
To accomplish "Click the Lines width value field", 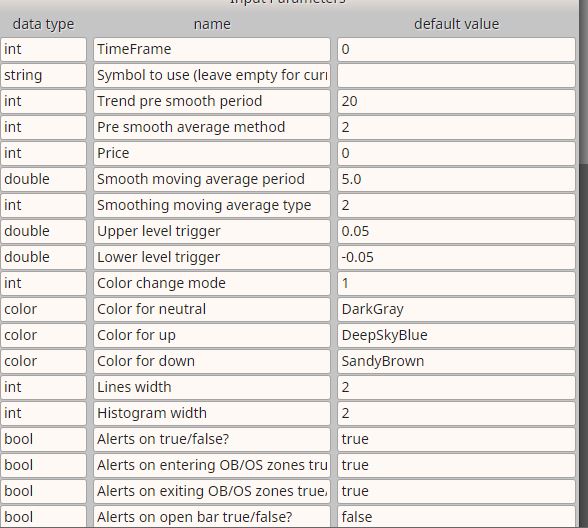I will [x=456, y=387].
